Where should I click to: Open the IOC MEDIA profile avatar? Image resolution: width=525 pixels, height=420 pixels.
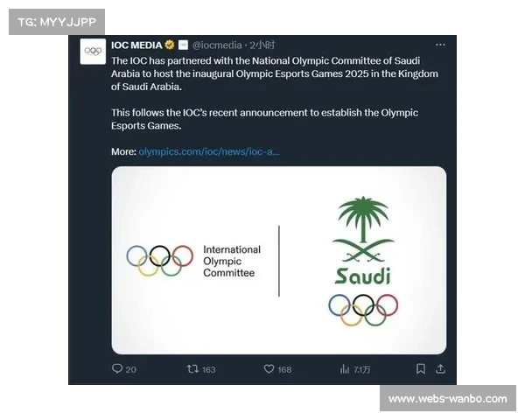coord(93,52)
